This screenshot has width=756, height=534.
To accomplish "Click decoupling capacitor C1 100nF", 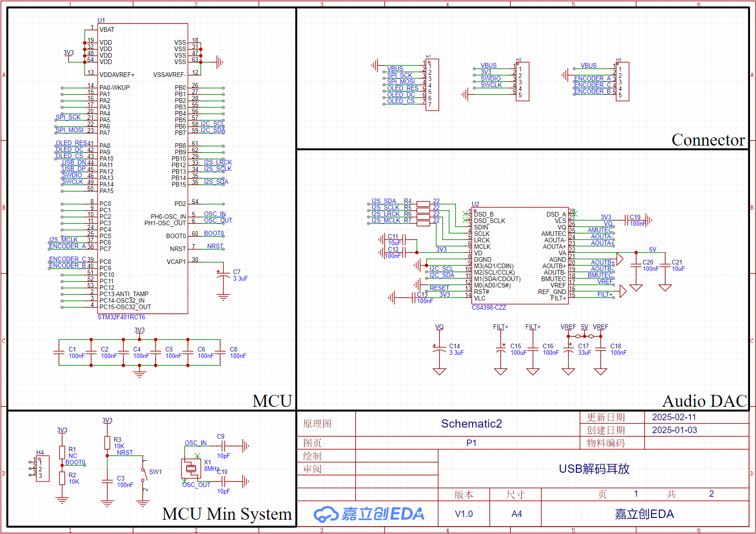I will (59, 352).
